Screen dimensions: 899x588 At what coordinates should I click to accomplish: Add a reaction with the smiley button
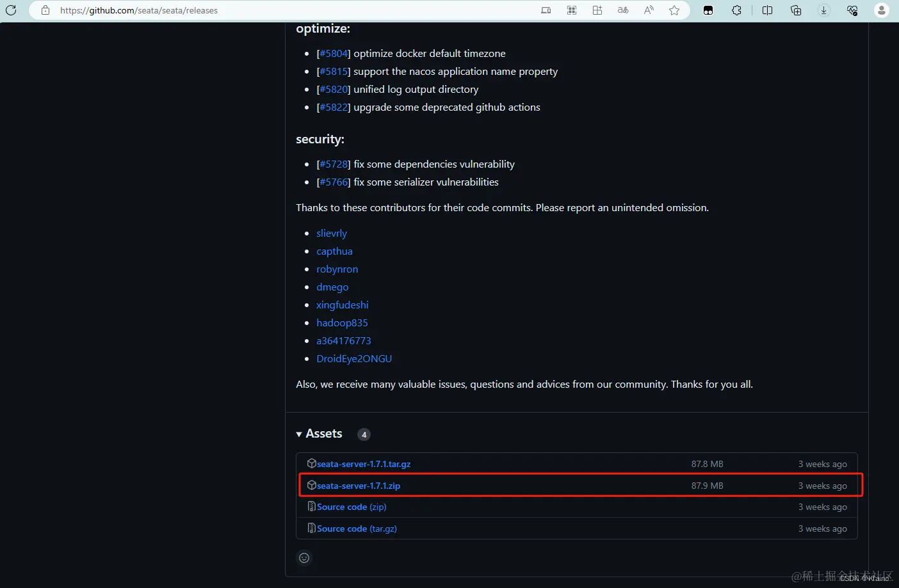pyautogui.click(x=304, y=558)
